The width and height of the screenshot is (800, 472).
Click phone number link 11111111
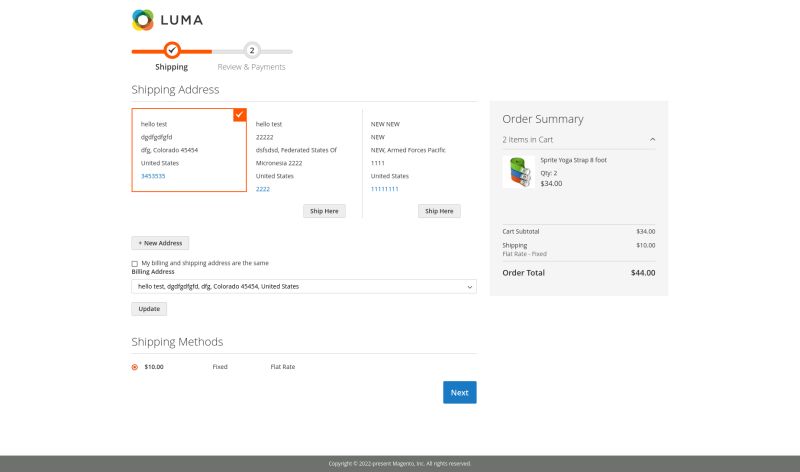coord(385,189)
